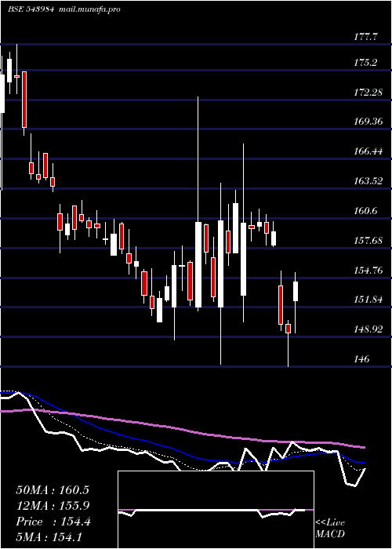Click inside the MACD indicator box
The height and width of the screenshot is (549, 392).
click(216, 510)
